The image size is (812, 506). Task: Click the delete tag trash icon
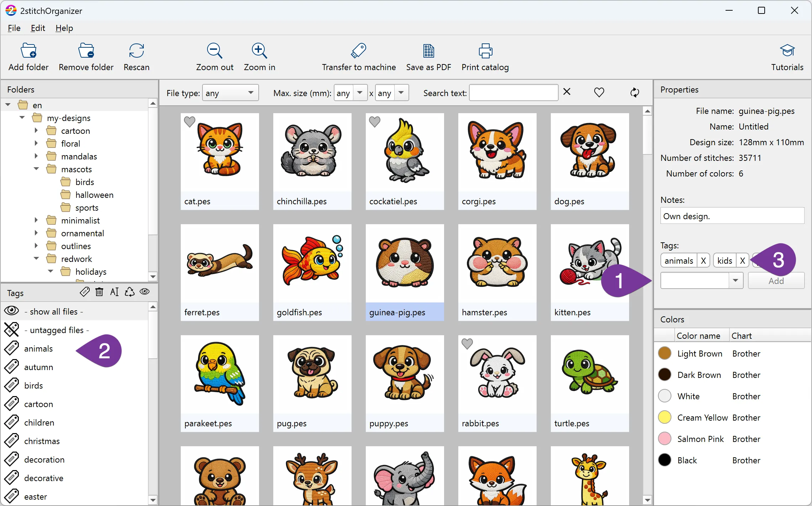pyautogui.click(x=99, y=292)
